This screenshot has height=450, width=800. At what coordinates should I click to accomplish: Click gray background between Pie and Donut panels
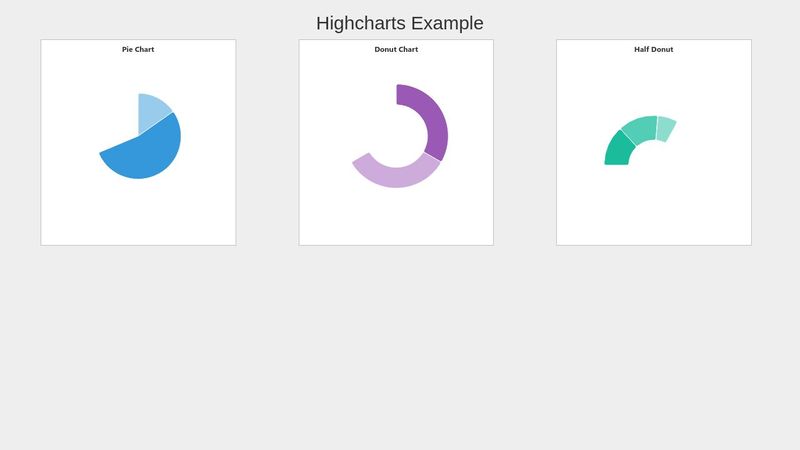(267, 142)
